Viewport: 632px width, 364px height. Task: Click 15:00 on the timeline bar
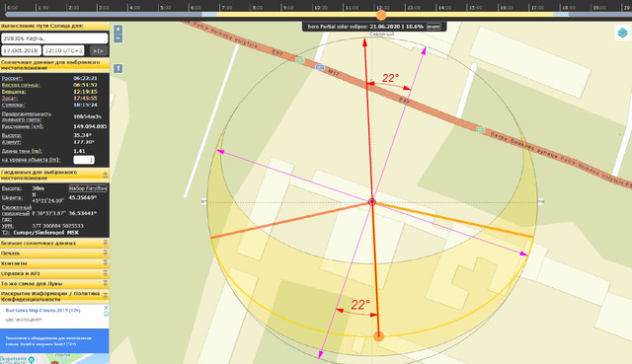(475, 8)
